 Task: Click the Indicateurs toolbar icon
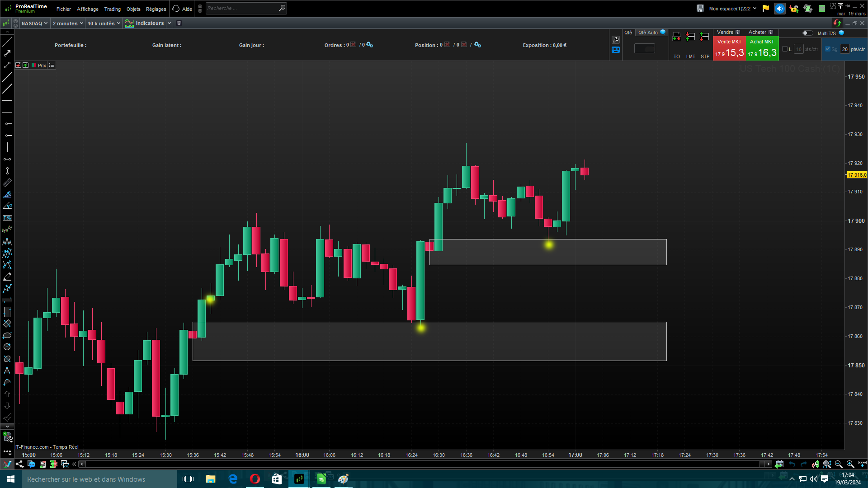point(130,23)
